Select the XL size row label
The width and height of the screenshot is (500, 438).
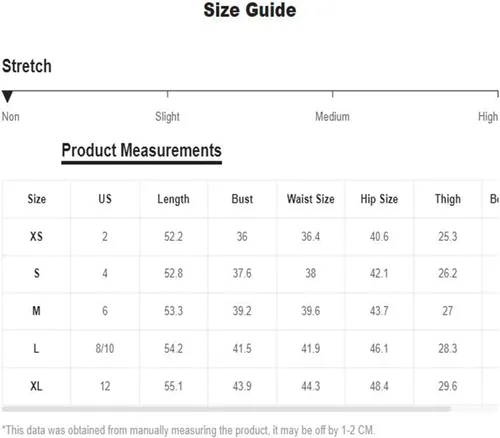pyautogui.click(x=36, y=386)
